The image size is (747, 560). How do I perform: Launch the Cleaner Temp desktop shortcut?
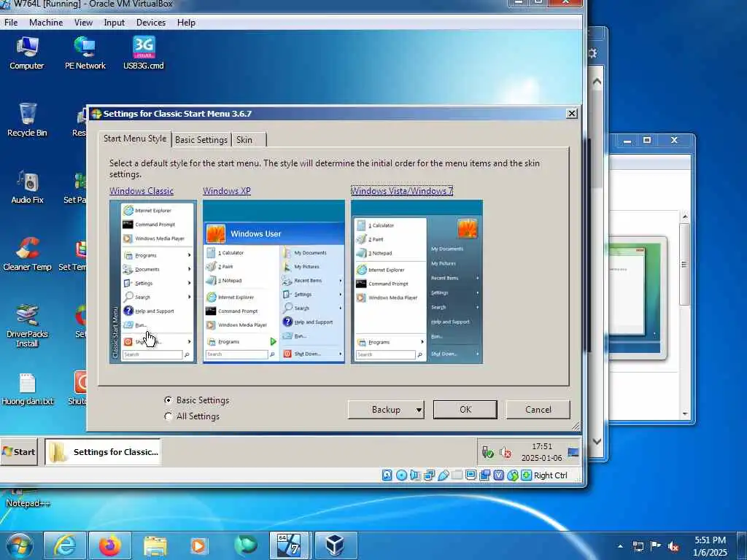point(27,254)
